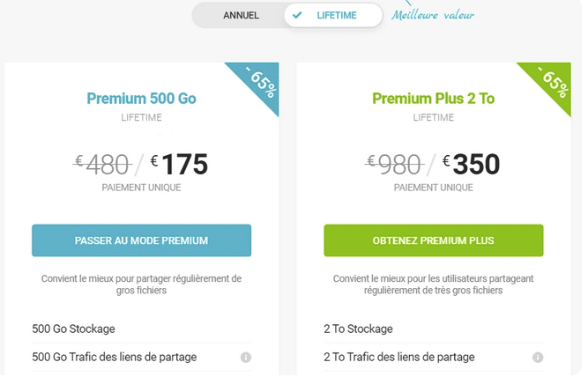This screenshot has height=377, width=588.
Task: Select the 2 To Stockage feature row
Action: coord(434,329)
